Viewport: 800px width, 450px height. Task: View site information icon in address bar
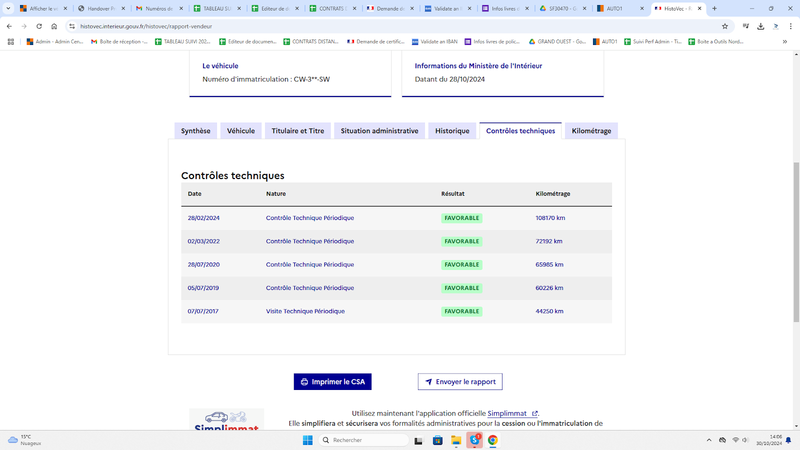[72, 27]
